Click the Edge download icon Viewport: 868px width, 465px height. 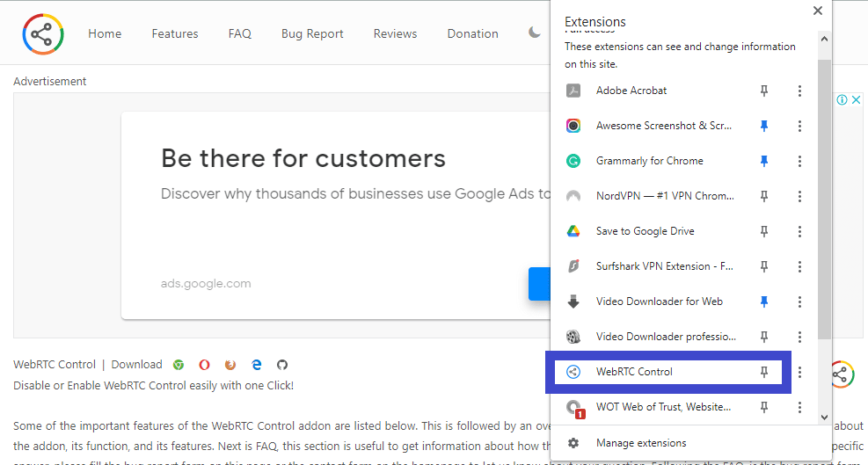coord(257,365)
